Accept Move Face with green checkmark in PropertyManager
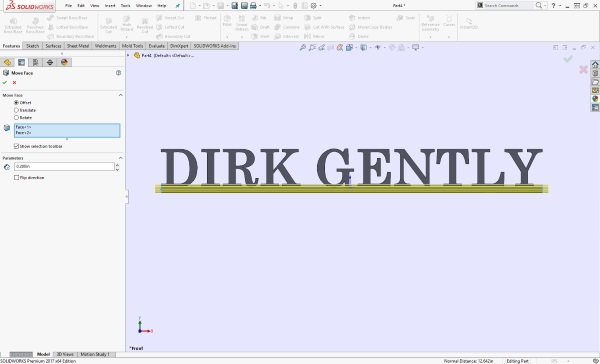The width and height of the screenshot is (600, 364). (5, 83)
